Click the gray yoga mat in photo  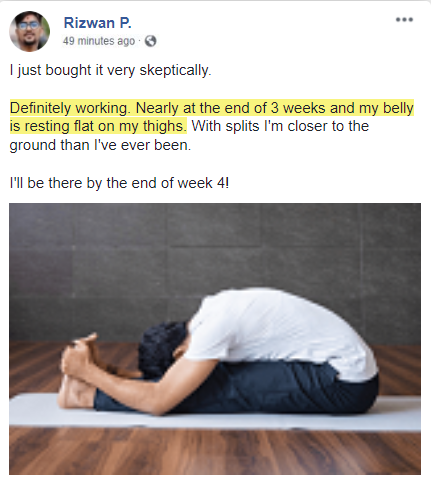point(215,413)
